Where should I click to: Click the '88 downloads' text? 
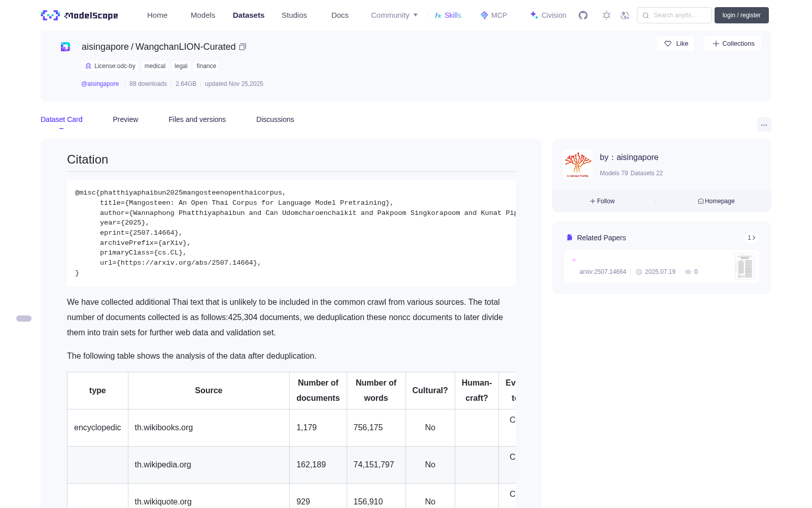pos(148,84)
